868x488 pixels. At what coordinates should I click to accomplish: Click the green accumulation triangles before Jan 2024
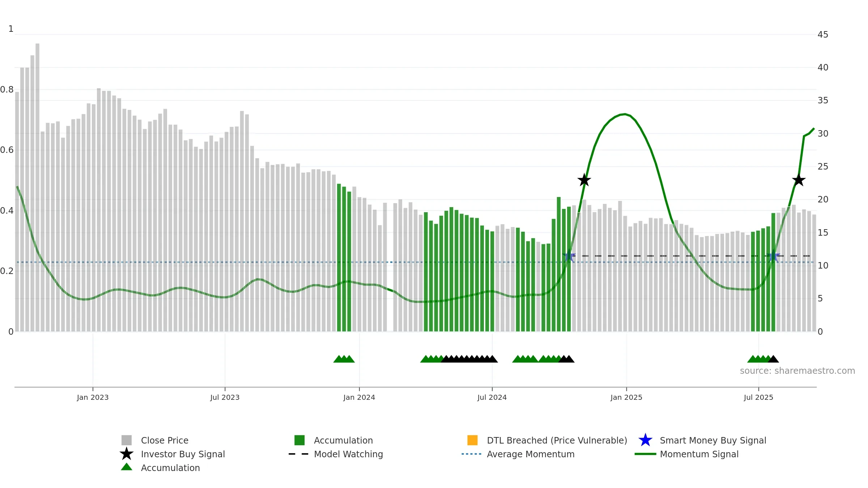[x=344, y=359]
